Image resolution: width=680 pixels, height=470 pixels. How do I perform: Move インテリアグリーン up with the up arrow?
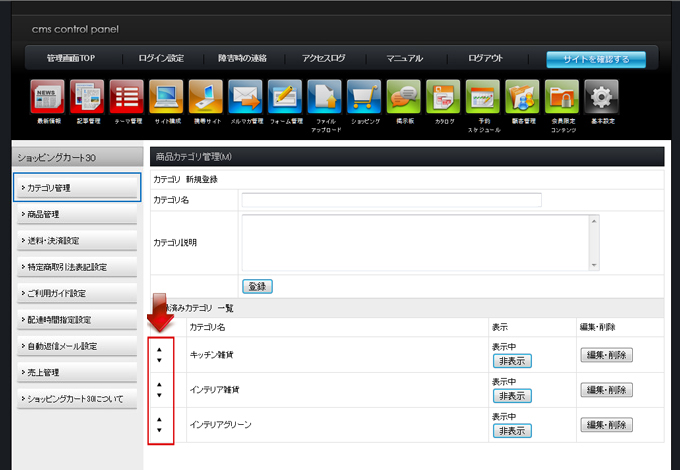pos(159,419)
